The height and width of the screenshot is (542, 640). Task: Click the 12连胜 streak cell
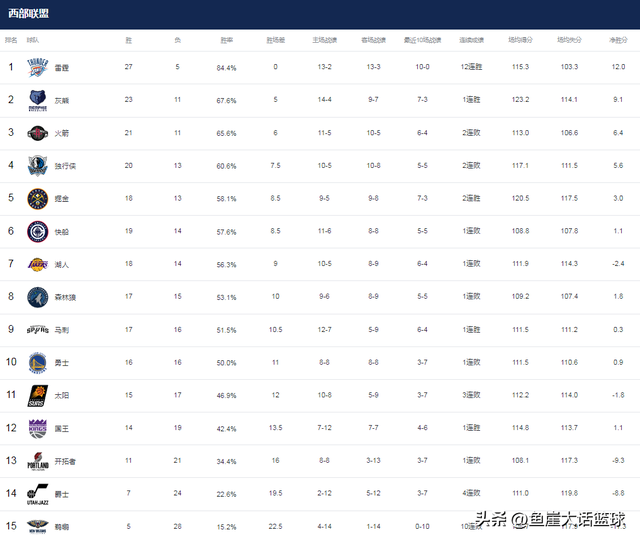471,67
